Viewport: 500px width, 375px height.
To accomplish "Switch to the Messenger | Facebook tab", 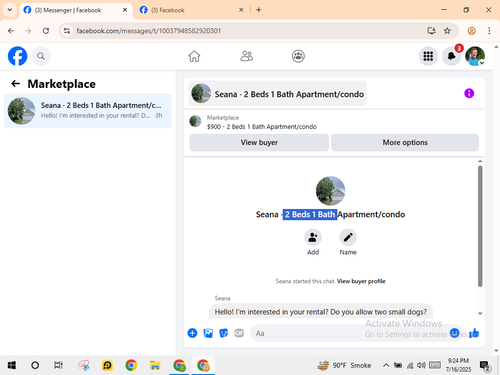I will [x=76, y=10].
